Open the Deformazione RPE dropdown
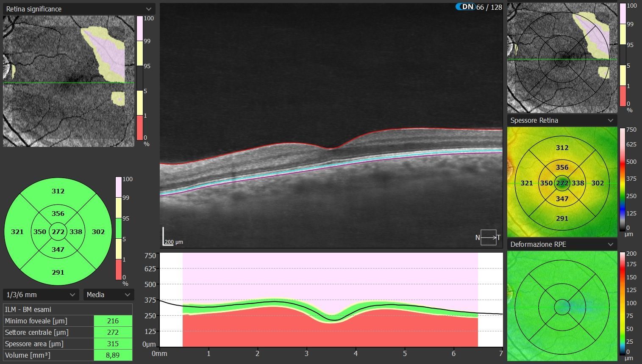 pyautogui.click(x=562, y=244)
